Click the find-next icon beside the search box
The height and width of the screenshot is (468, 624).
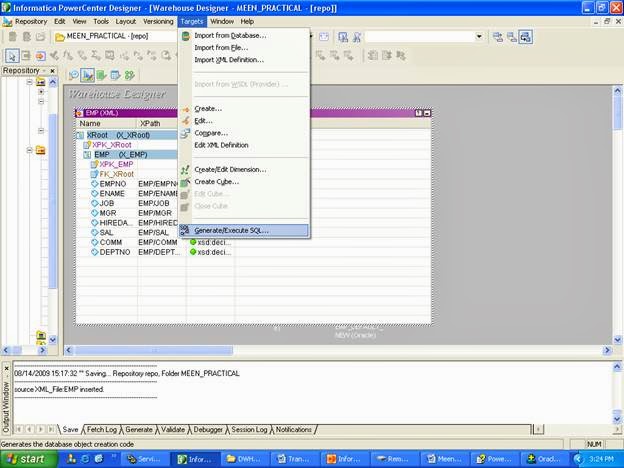coord(357,37)
